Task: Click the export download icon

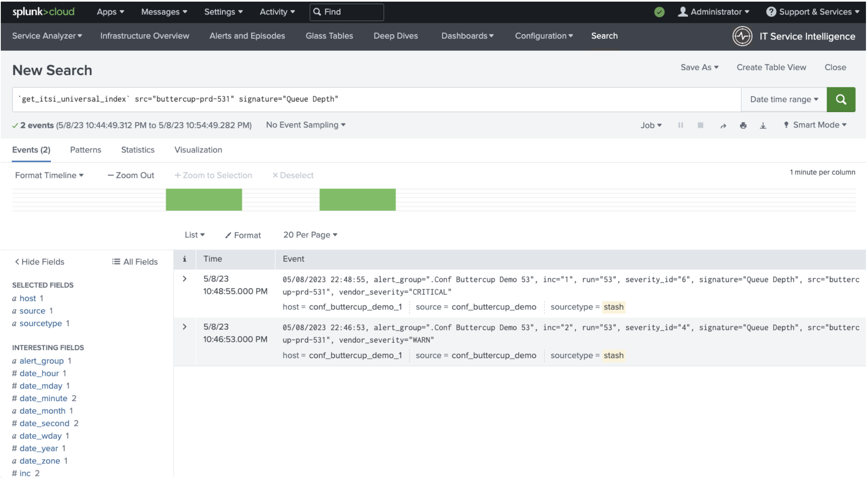Action: [763, 126]
